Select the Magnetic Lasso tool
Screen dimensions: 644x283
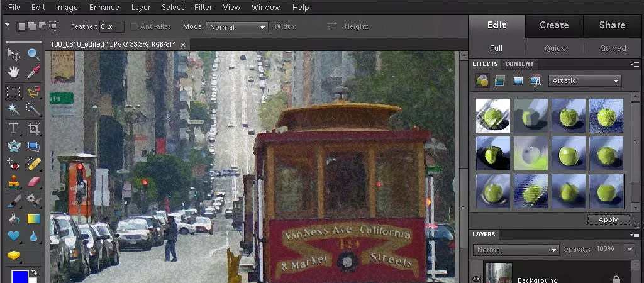[x=34, y=92]
